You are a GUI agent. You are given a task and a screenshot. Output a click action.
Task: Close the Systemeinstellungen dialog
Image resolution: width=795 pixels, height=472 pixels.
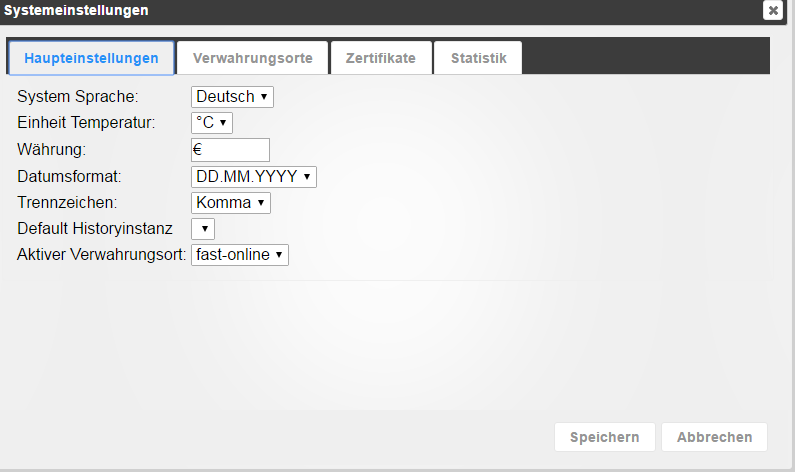772,11
